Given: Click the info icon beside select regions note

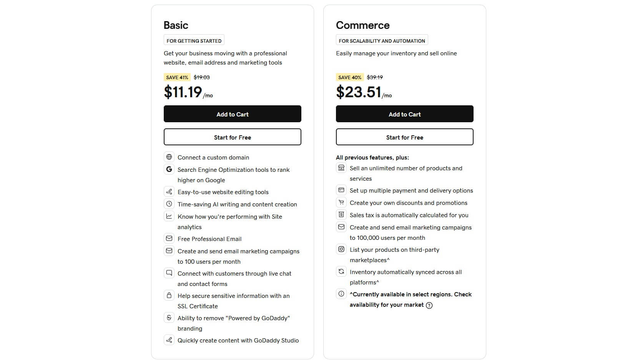Looking at the screenshot, I should [341, 294].
